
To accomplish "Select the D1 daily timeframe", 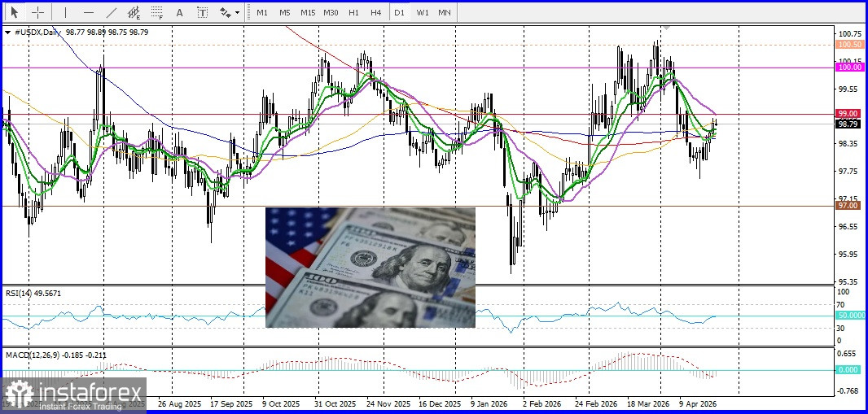I will tap(399, 12).
